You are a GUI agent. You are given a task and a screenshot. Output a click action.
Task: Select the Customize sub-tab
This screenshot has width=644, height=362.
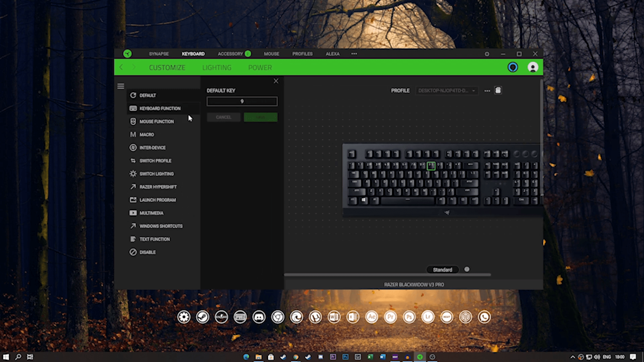[x=167, y=67]
